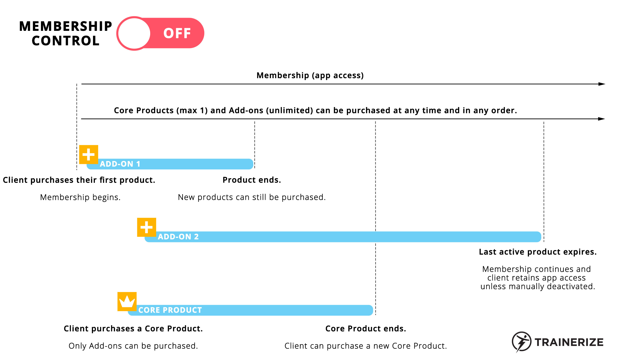Image resolution: width=617 pixels, height=364 pixels.
Task: Click the Trainerize lightning runner logo icon
Action: click(x=521, y=342)
